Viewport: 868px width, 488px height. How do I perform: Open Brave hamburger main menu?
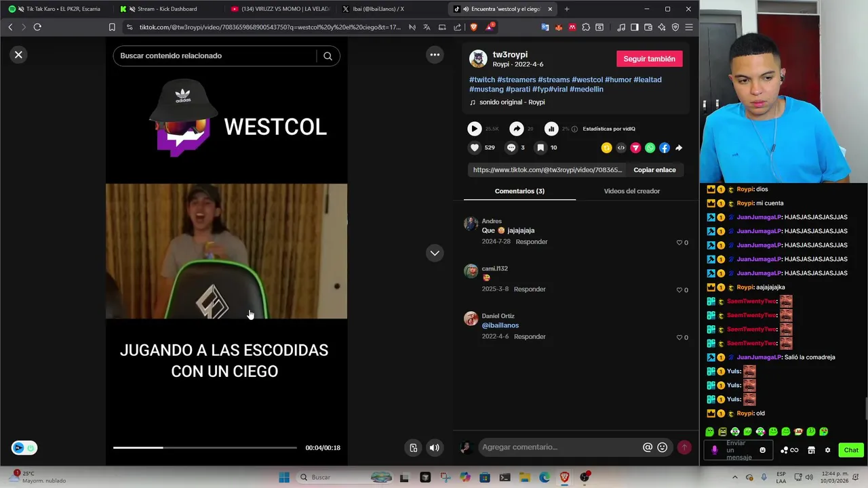click(689, 27)
